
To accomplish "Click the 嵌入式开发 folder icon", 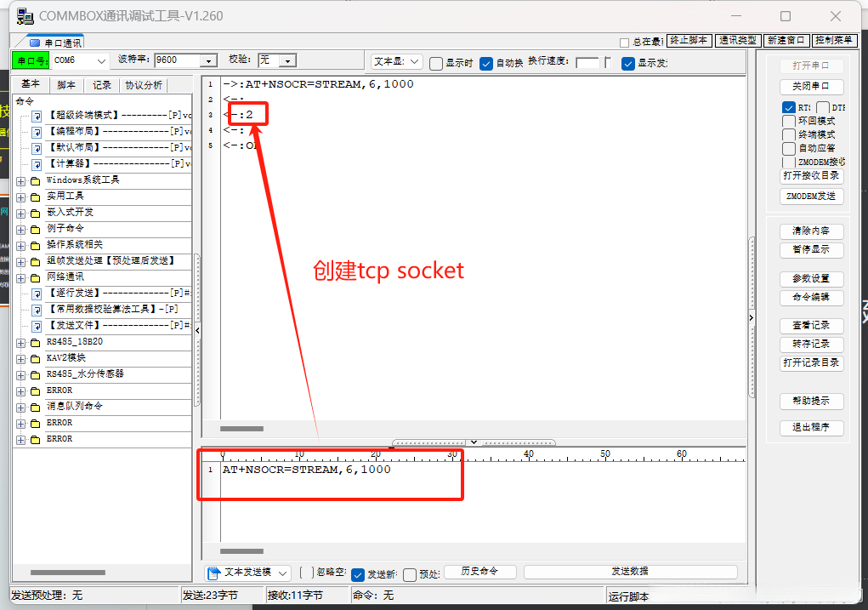I will [x=36, y=214].
